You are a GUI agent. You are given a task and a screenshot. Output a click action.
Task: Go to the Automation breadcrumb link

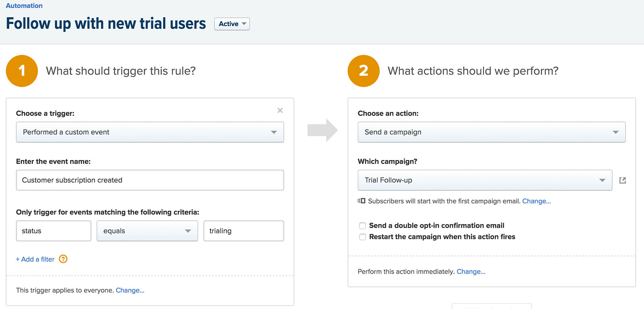[24, 6]
